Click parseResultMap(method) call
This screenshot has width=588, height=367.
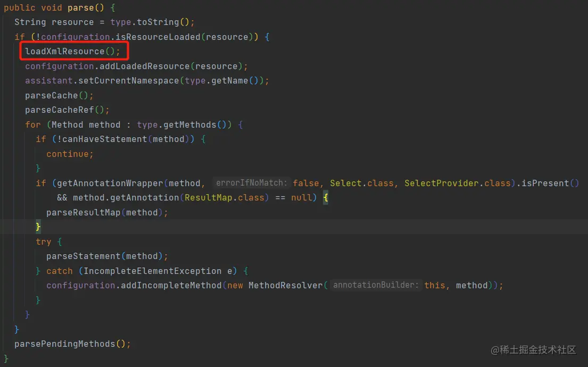click(105, 213)
